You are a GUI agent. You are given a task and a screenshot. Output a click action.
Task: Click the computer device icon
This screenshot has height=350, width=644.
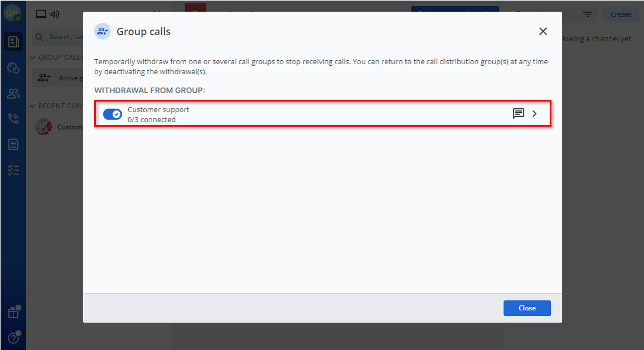point(41,15)
